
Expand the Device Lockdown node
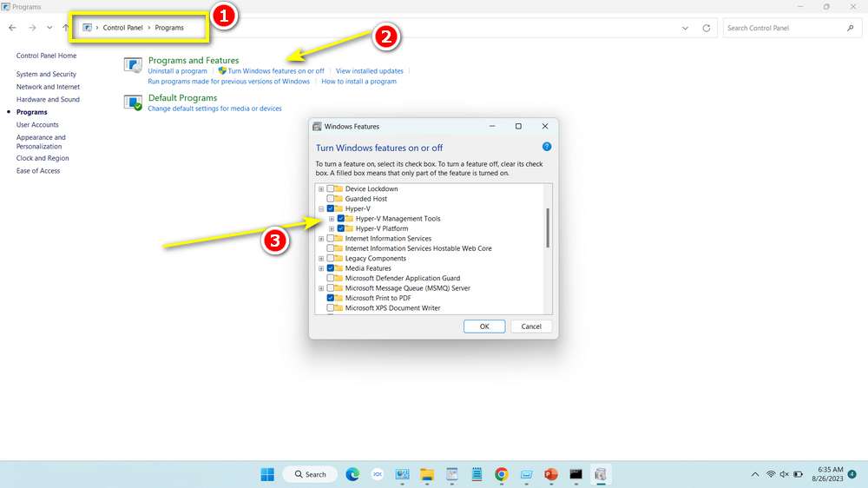click(321, 189)
